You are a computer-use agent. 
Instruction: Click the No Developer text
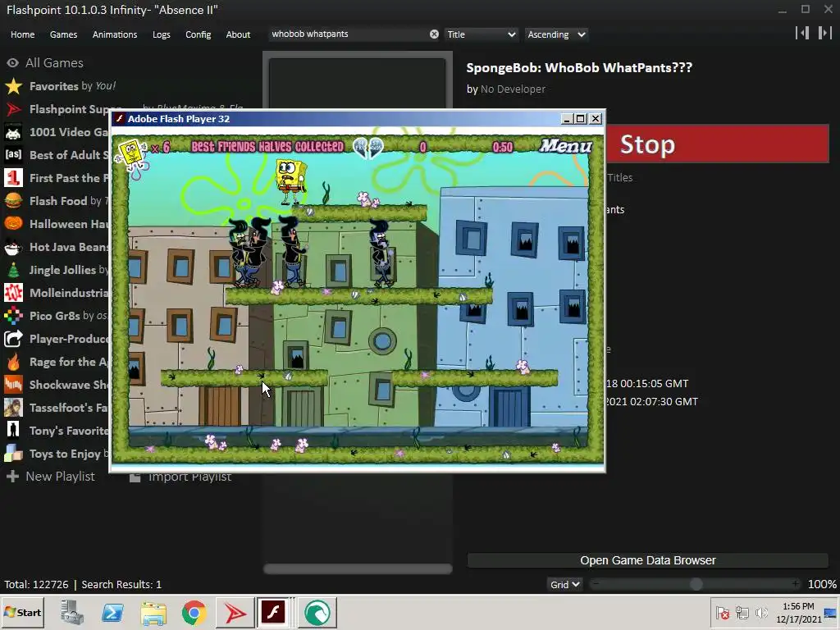coord(513,89)
